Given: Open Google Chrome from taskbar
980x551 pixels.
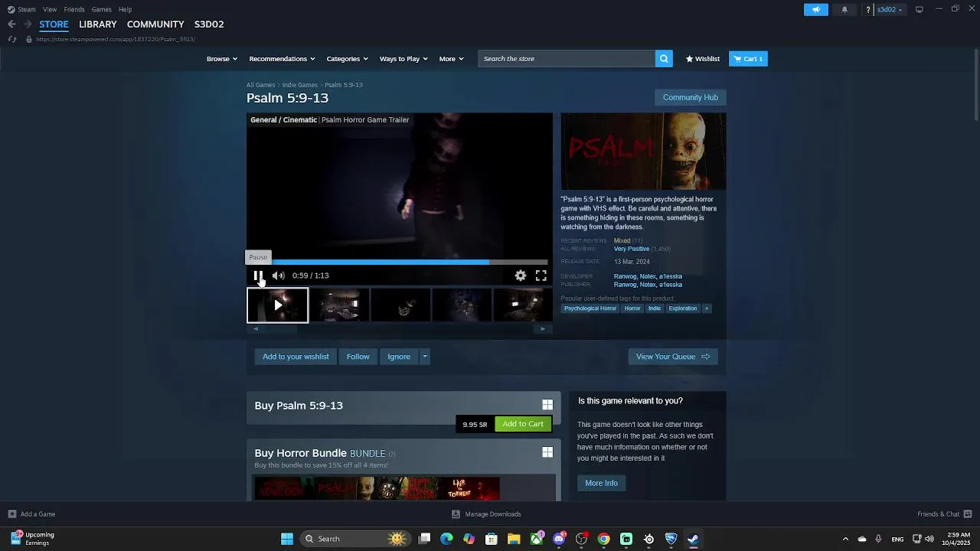Looking at the screenshot, I should (x=604, y=539).
